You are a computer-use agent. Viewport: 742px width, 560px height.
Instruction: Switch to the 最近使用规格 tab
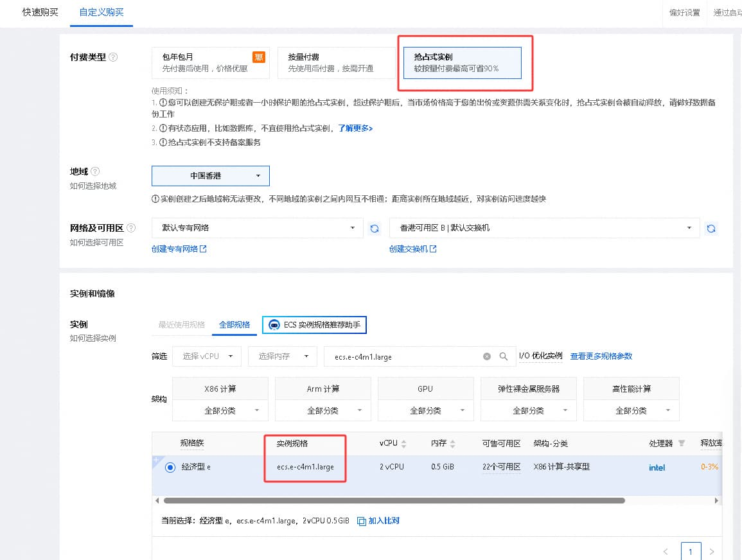[x=182, y=324]
